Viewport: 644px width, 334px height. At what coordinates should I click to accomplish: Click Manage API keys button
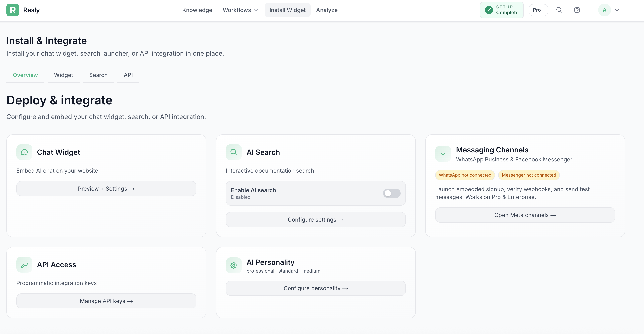click(x=106, y=301)
